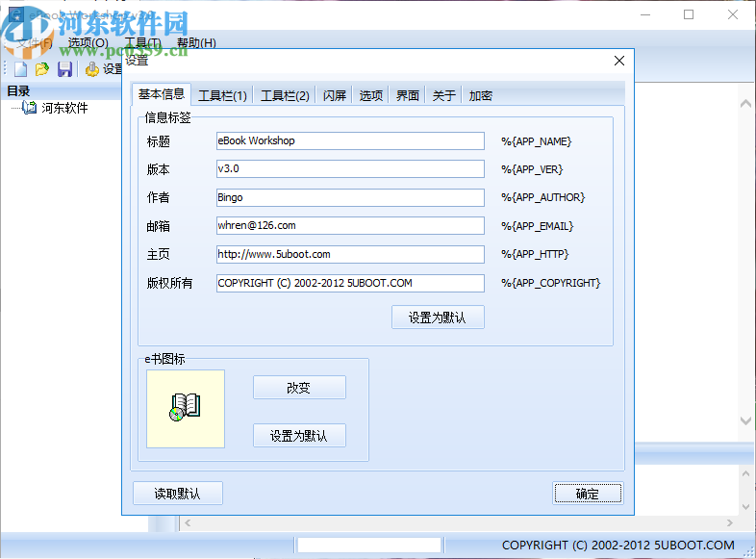
Task: Click the 改变 icon button
Action: (299, 388)
